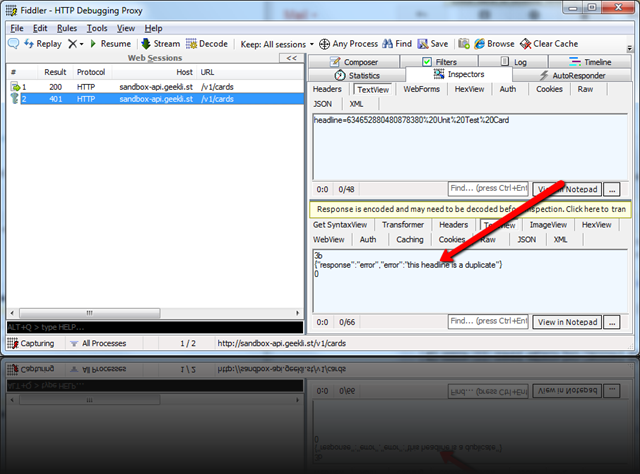Open the Keep: All sessions dropdown

point(277,44)
